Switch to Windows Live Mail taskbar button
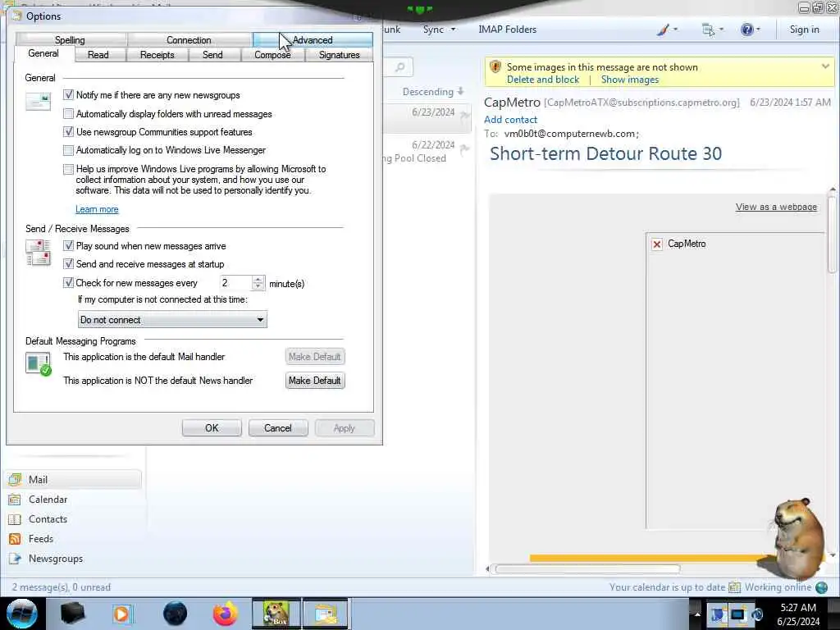Screen dimensions: 840x630 tap(326, 614)
